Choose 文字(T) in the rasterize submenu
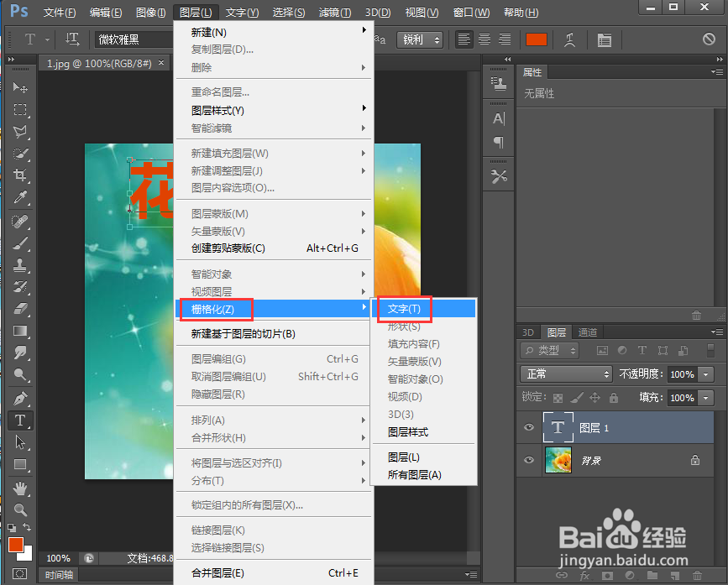Viewport: 728px width, 585px height. 424,309
